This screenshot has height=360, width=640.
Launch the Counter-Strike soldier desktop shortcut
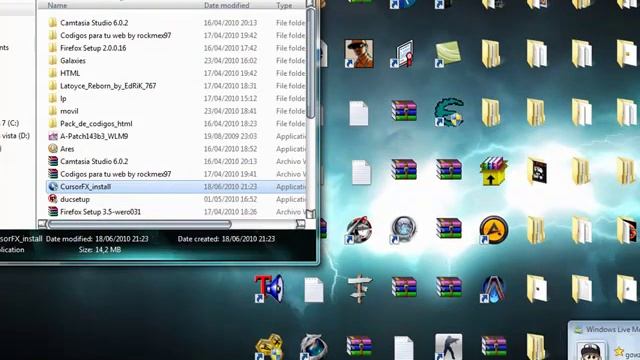(448, 347)
